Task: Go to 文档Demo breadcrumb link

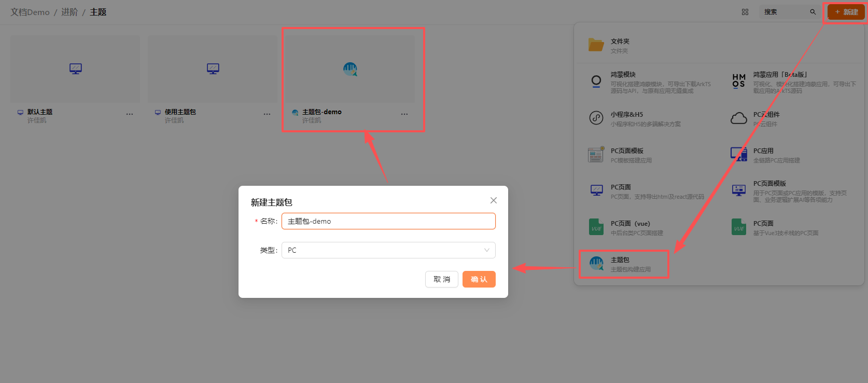Action: tap(30, 12)
